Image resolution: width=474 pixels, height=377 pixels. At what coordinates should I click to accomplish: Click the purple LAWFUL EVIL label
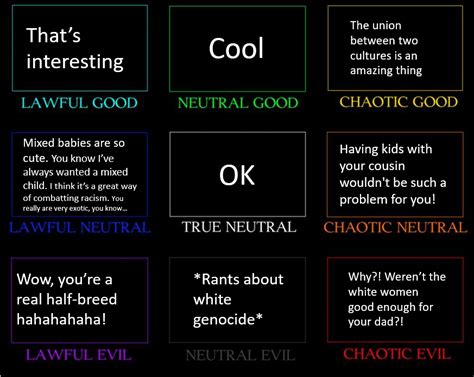(79, 355)
